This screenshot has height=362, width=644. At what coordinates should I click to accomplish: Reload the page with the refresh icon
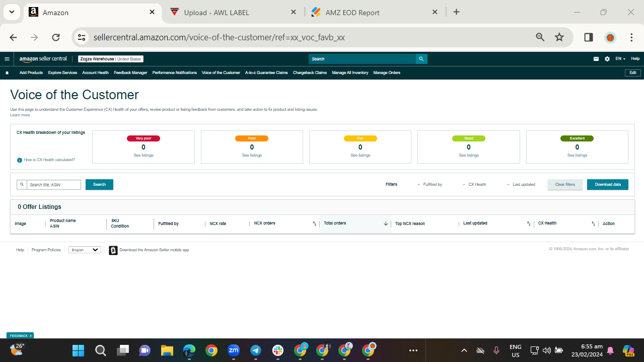56,37
